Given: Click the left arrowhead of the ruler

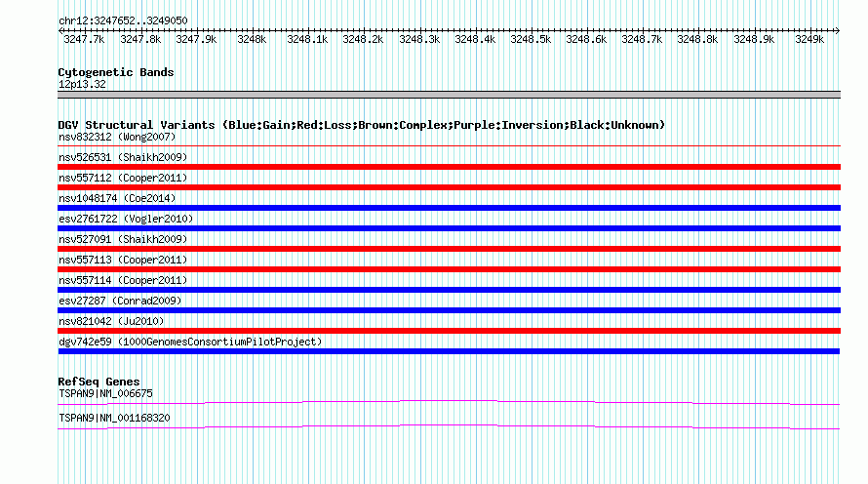Looking at the screenshot, I should 60,30.
